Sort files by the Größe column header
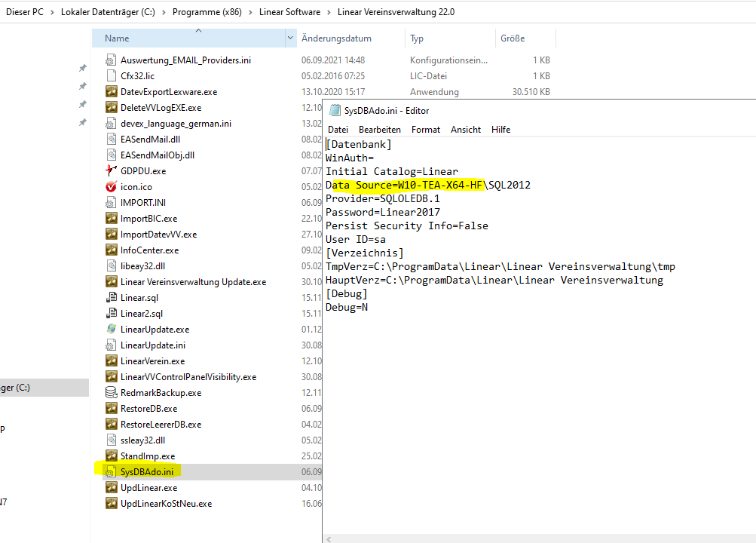 click(x=525, y=38)
